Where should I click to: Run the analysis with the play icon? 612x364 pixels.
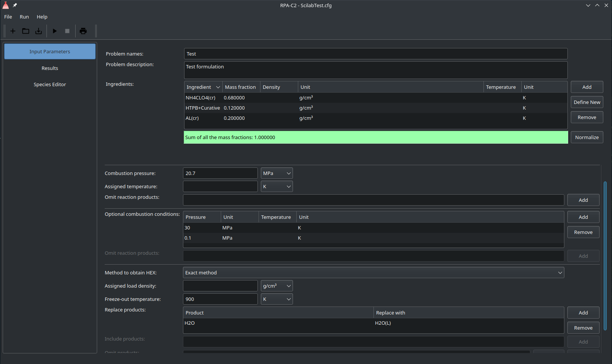55,31
